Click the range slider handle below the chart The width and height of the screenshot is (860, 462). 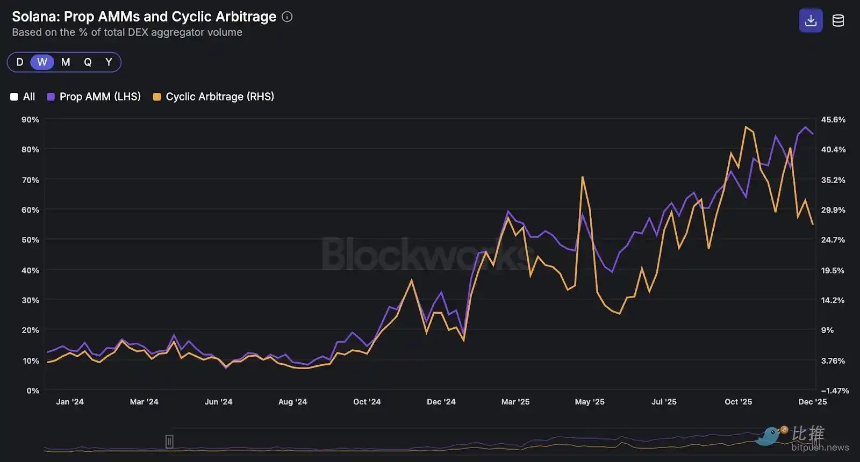[170, 441]
